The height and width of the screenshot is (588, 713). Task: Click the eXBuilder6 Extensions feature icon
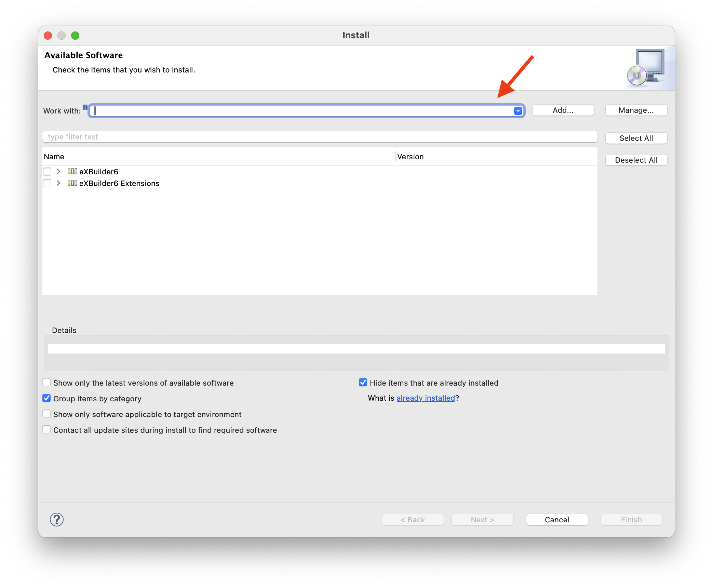coord(72,183)
